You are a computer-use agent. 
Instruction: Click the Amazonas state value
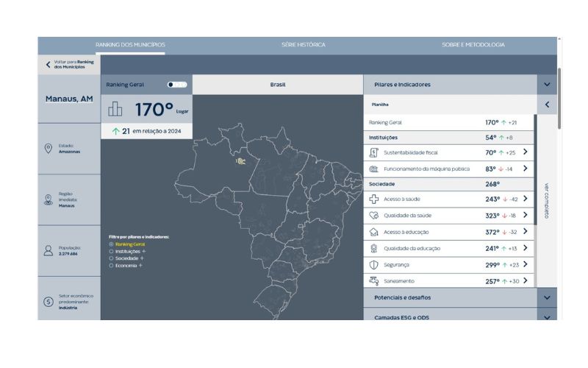[69, 152]
